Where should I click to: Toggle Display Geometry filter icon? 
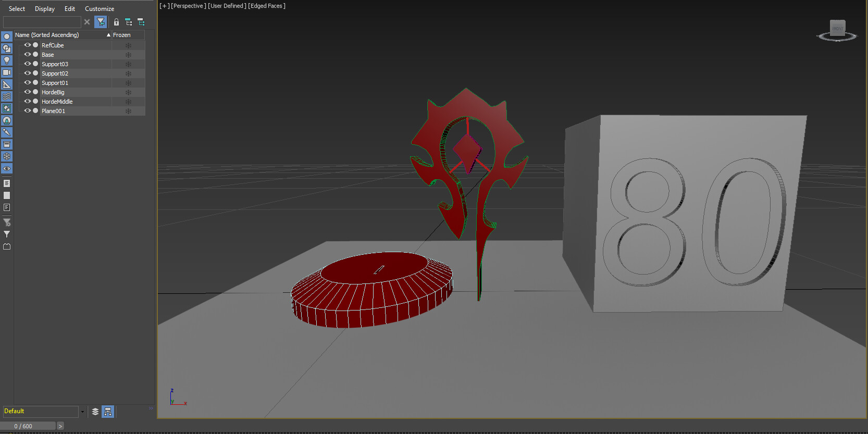pyautogui.click(x=7, y=36)
